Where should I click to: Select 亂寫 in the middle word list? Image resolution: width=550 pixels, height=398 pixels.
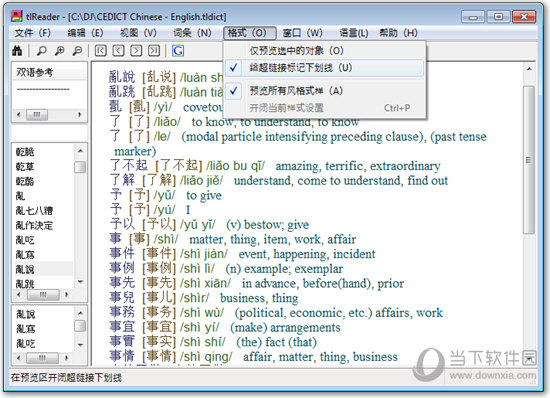[x=25, y=255]
